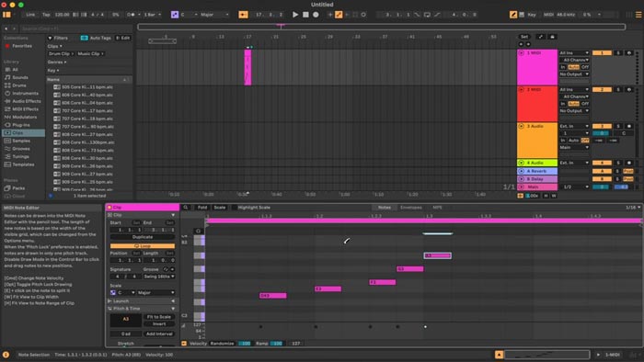Toggle Scale Mode icon in control bar
Screen dimensions: 644x362
pos(175,15)
